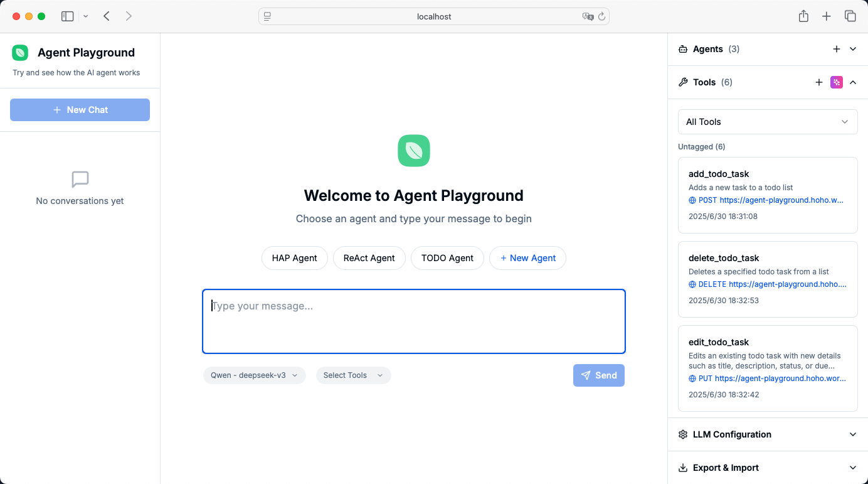Click the green leaf Agent Playground logo
Image resolution: width=868 pixels, height=484 pixels.
20,53
